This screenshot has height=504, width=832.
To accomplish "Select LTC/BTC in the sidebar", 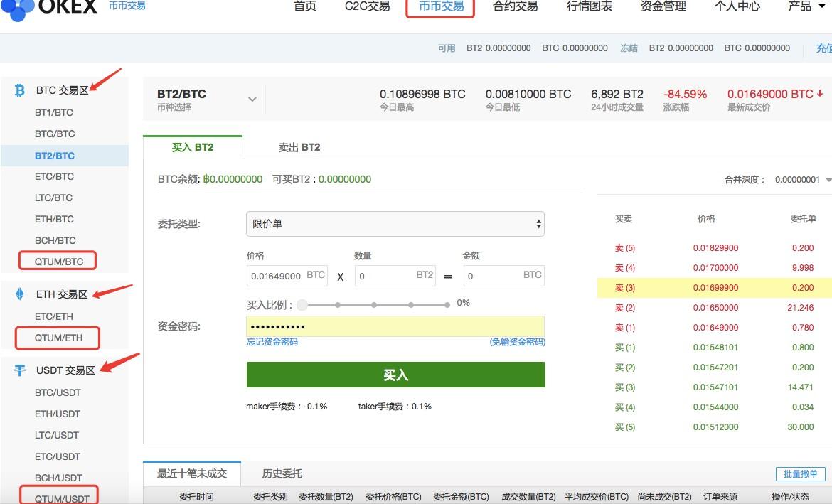I will [53, 198].
